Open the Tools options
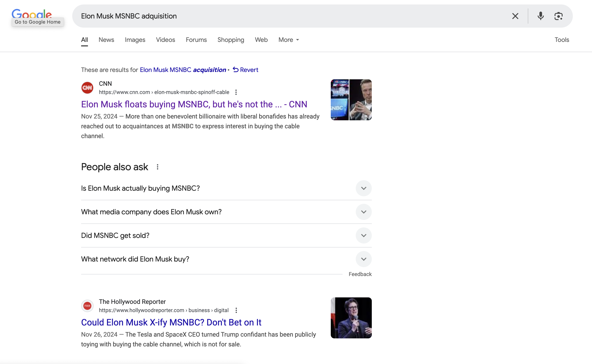Image resolution: width=592 pixels, height=364 pixels. (562, 40)
